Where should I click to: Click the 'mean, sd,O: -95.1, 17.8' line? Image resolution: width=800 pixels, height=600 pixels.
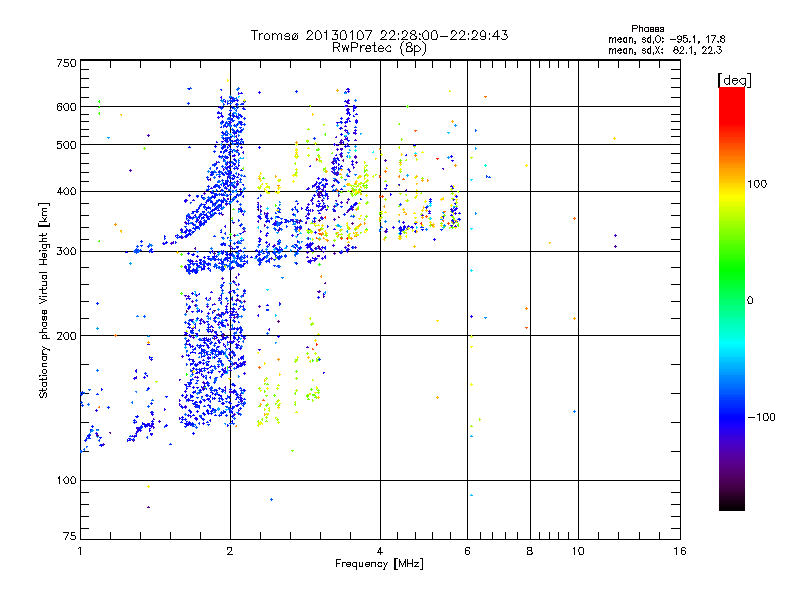[x=666, y=39]
